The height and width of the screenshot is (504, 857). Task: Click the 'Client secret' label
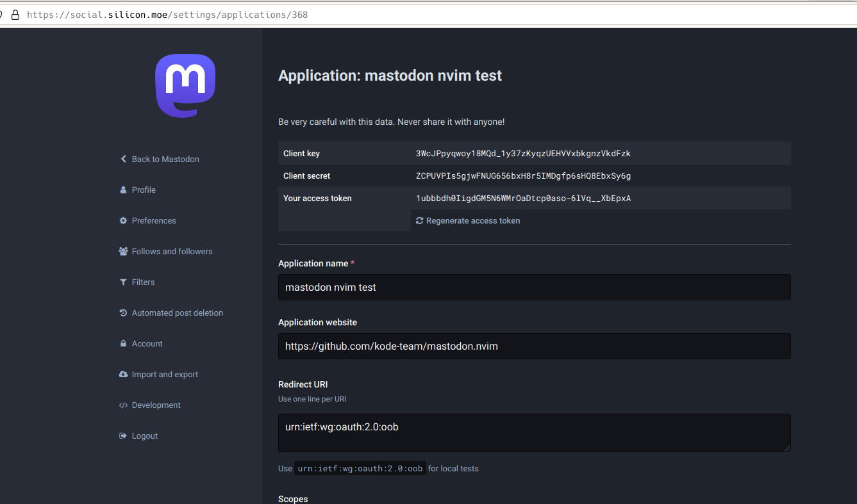coord(306,175)
